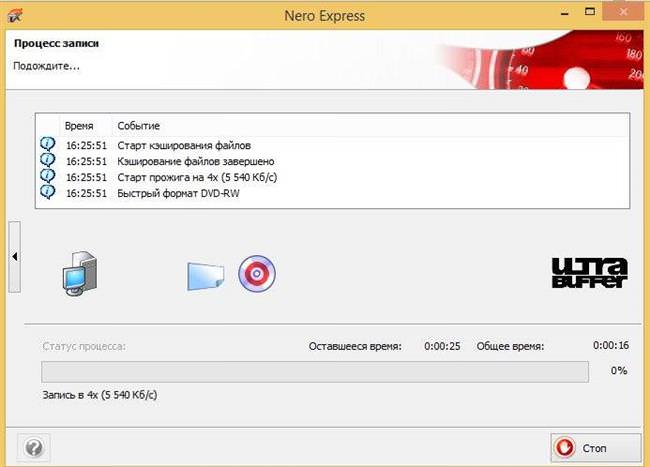Click Запись в 4x (5 540 Кб/с) status text

(100, 395)
